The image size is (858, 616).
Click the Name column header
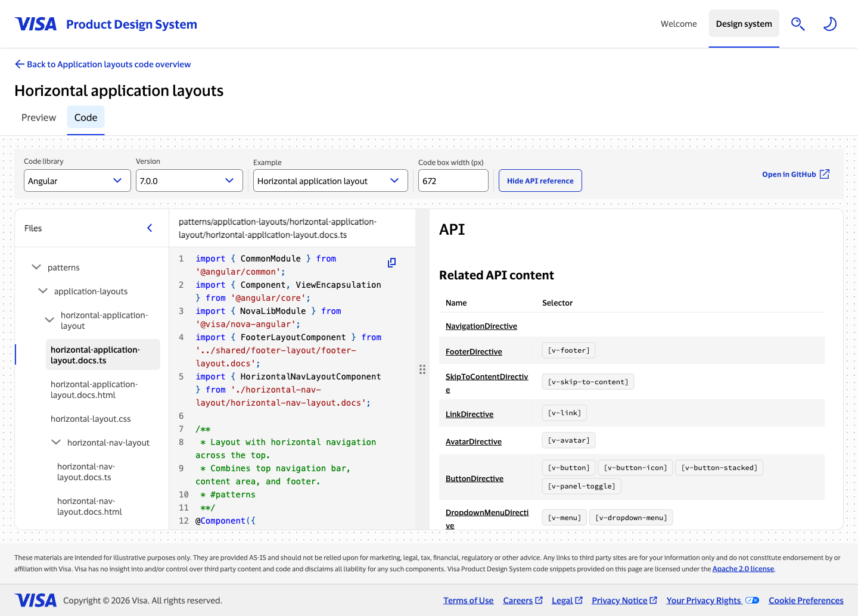(456, 303)
